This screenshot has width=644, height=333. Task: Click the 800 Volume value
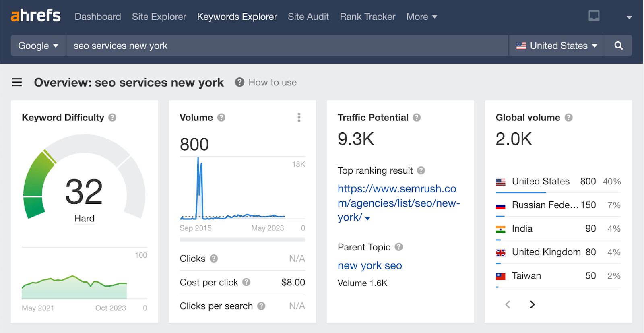pyautogui.click(x=194, y=144)
